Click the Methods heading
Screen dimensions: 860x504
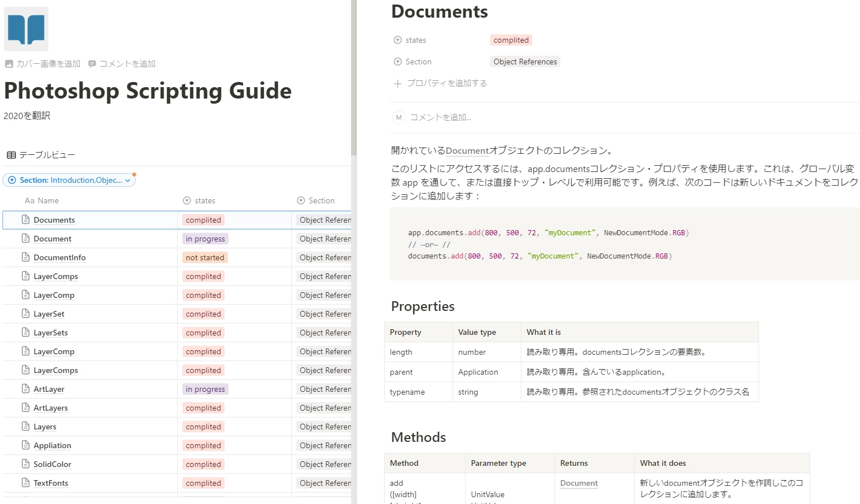(418, 437)
